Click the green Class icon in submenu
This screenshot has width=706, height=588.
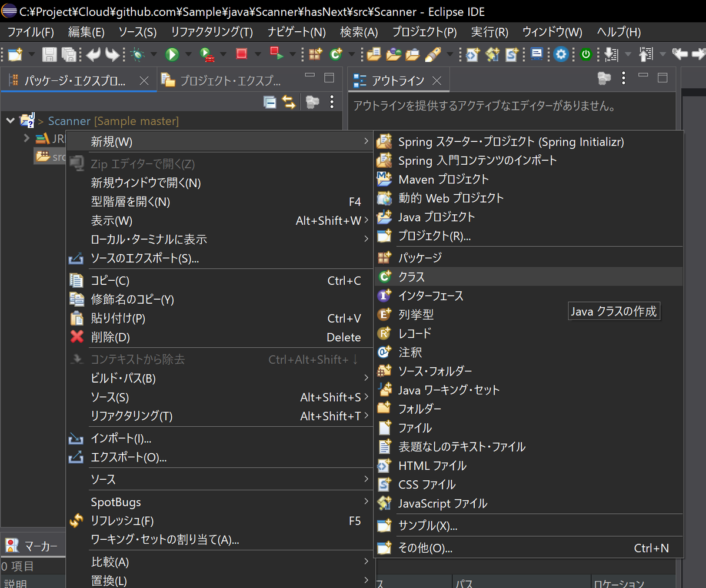point(385,276)
